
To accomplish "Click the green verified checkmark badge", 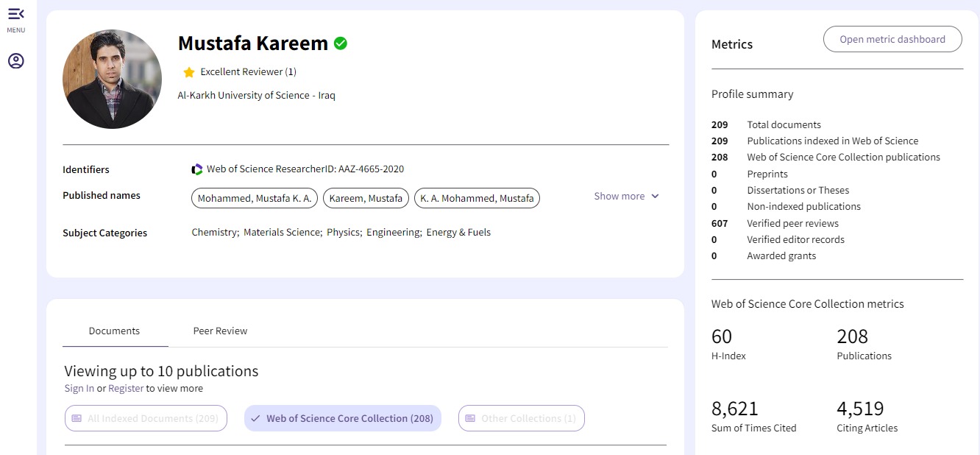I will [x=341, y=43].
